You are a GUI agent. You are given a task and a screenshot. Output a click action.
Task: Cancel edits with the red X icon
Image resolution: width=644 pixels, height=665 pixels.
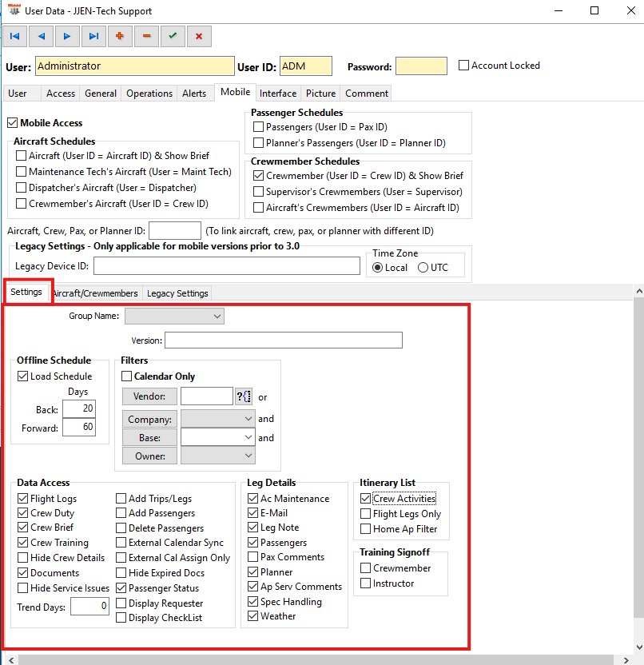coord(198,36)
